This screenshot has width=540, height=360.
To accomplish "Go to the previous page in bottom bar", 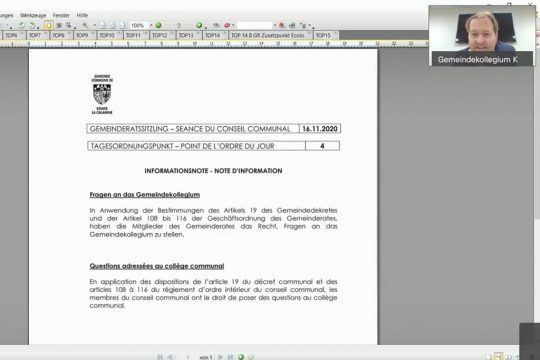I will point(170,357).
